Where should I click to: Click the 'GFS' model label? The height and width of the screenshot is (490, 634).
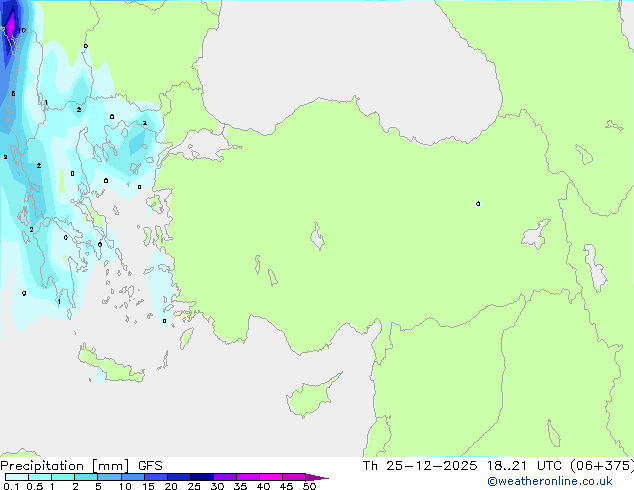(x=150, y=466)
